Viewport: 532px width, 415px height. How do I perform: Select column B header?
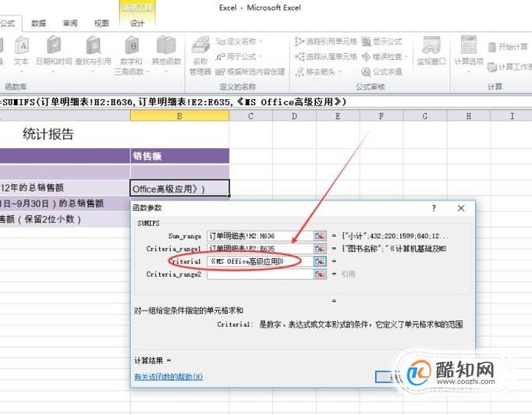pyautogui.click(x=179, y=116)
